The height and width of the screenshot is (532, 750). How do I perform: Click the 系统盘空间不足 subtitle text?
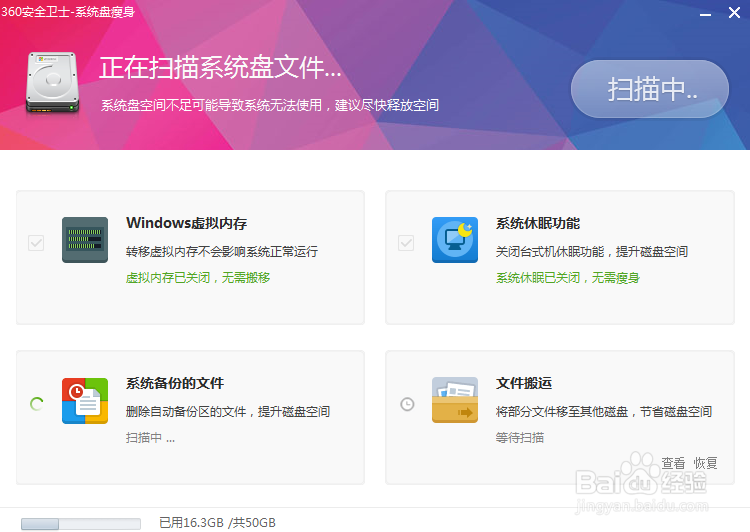pos(270,105)
